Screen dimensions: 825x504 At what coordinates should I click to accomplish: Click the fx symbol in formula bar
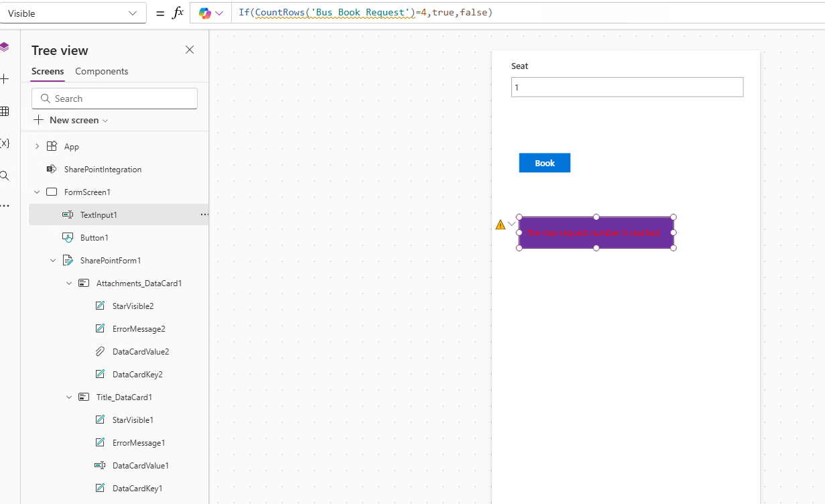[179, 12]
